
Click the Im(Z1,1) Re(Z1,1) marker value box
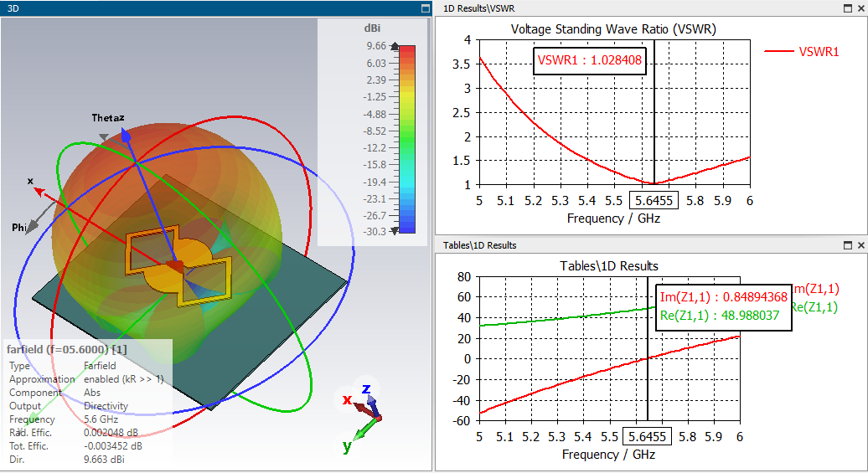[724, 307]
